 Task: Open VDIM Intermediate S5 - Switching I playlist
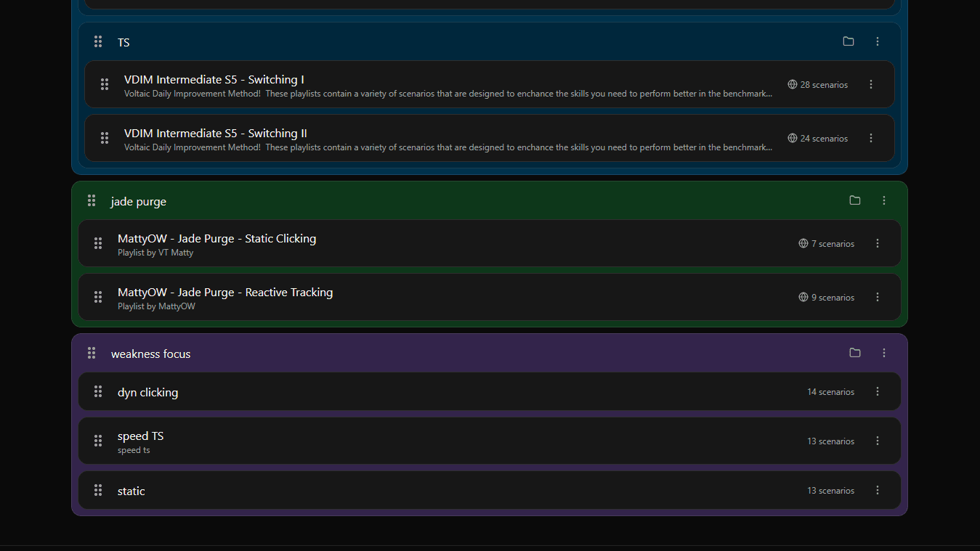[490, 84]
